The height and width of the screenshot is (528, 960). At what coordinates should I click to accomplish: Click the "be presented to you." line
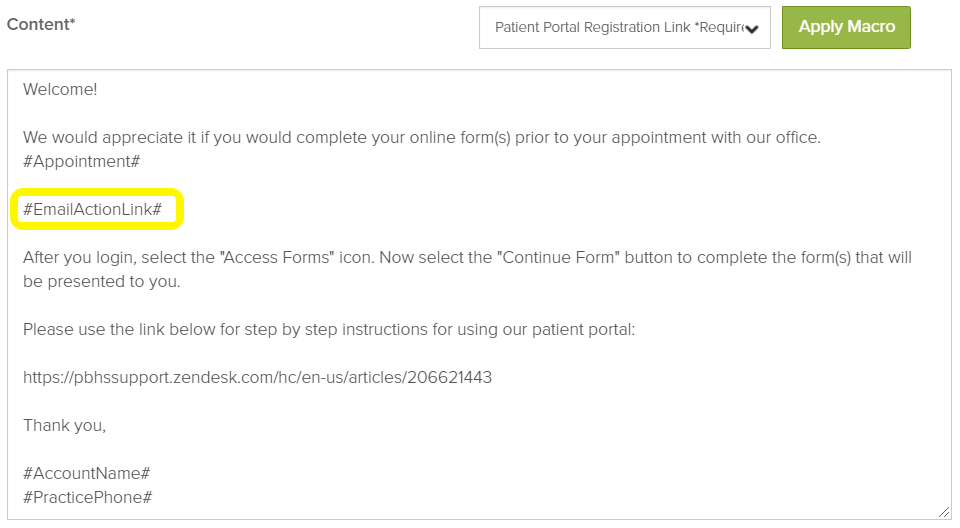pos(101,282)
